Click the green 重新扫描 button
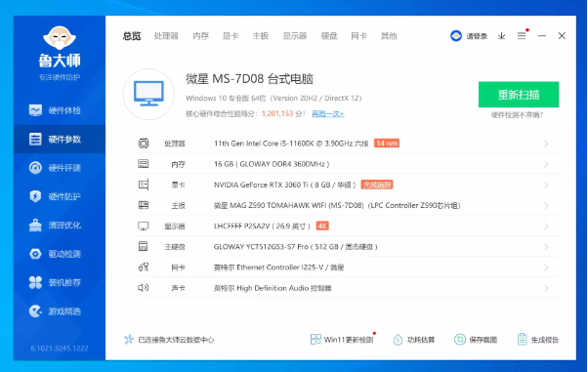588x372 pixels. (x=519, y=95)
